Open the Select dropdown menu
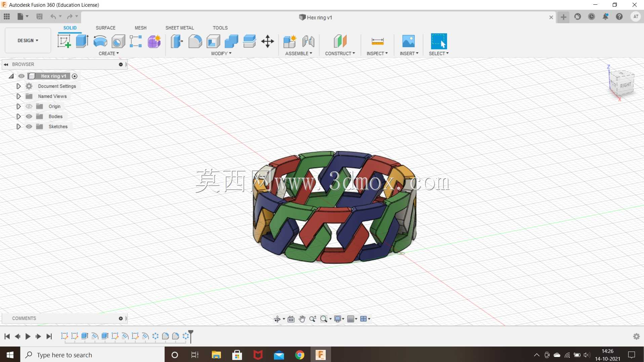 click(x=439, y=53)
